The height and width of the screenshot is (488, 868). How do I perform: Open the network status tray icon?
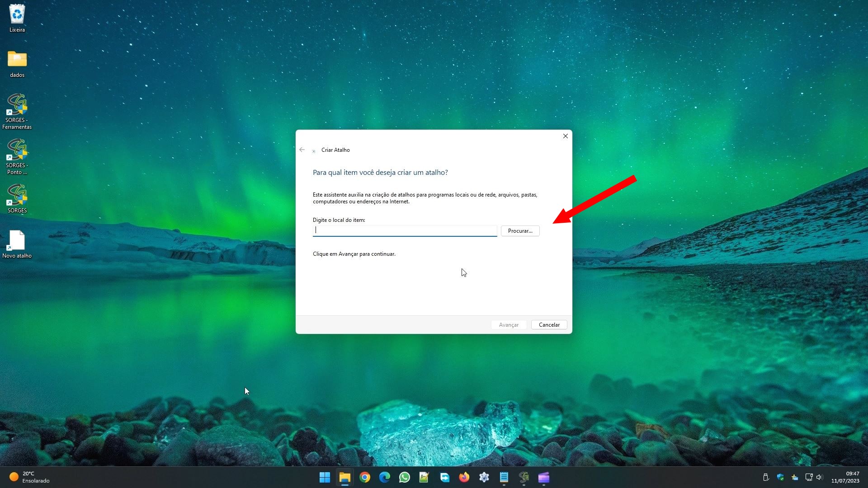point(809,477)
